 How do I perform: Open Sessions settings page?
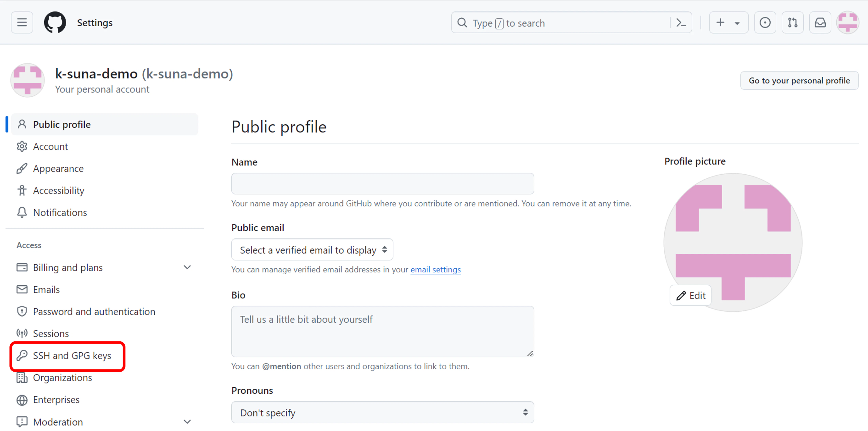tap(105, 333)
